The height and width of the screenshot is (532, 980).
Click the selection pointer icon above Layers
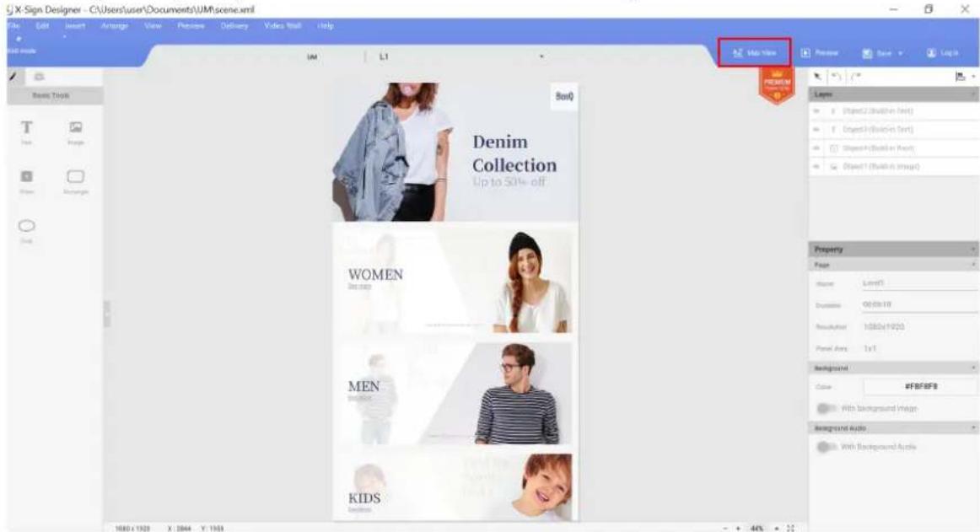click(x=817, y=76)
